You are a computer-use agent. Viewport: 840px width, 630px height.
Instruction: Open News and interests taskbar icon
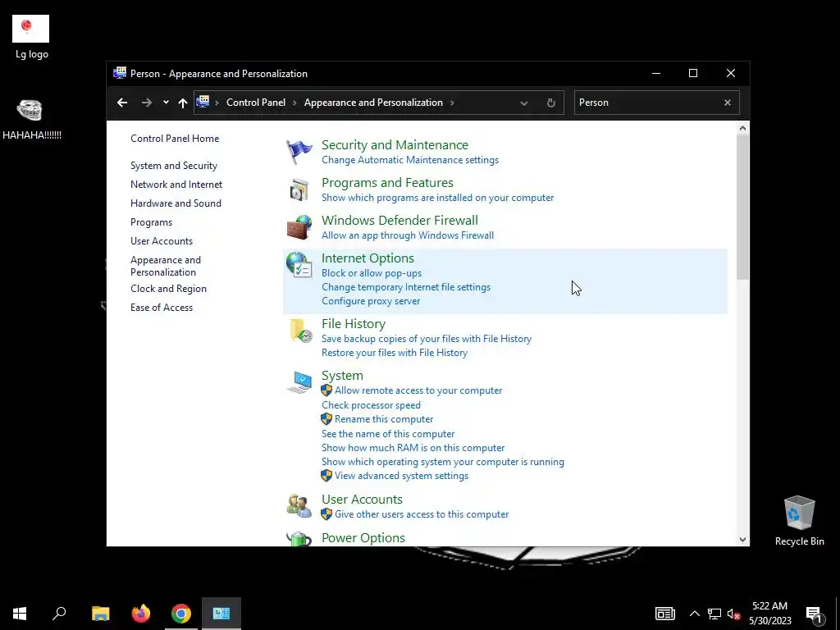click(x=664, y=614)
